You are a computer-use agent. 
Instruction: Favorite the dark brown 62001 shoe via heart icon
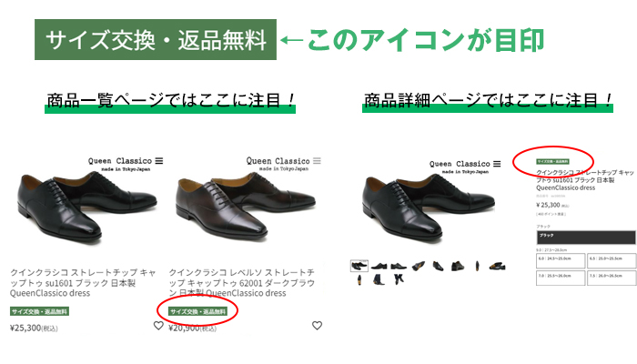[x=317, y=326]
